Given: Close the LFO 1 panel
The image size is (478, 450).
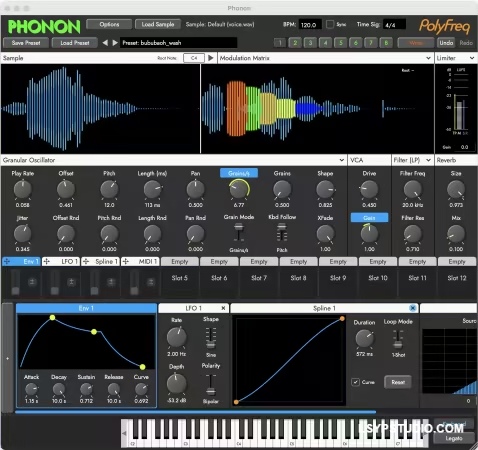Looking at the screenshot, I should point(223,308).
